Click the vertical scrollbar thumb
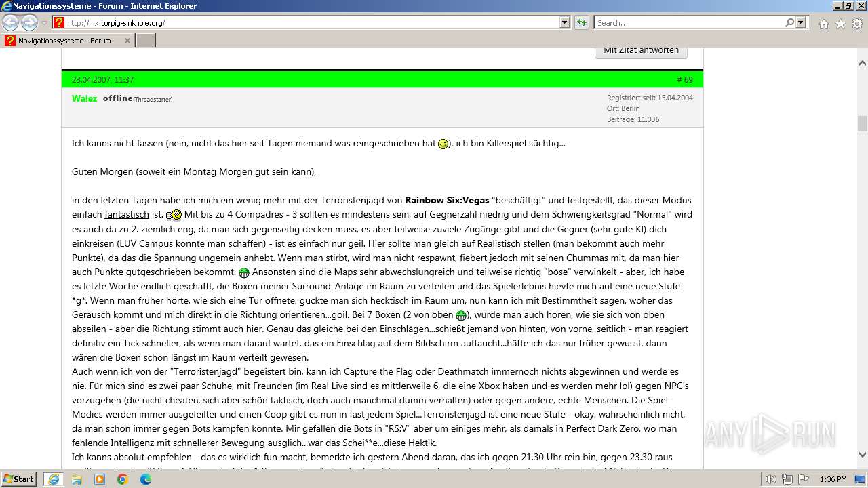Viewport: 868px width, 488px height. coord(862,123)
